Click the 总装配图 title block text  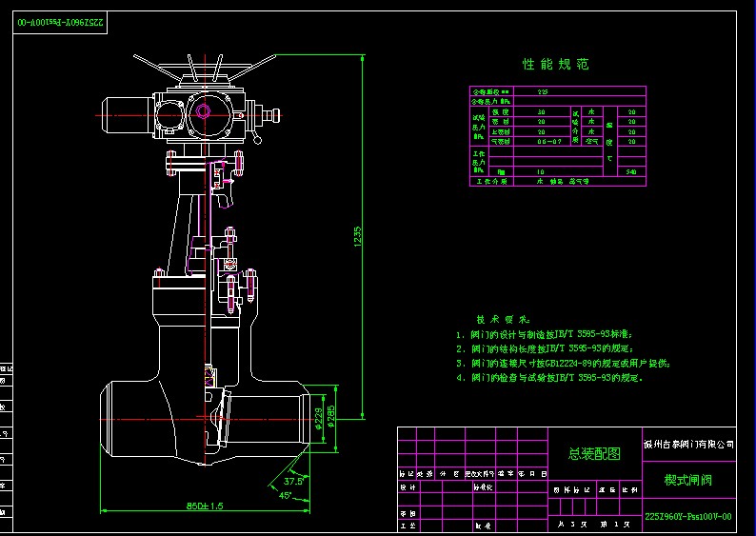[593, 455]
